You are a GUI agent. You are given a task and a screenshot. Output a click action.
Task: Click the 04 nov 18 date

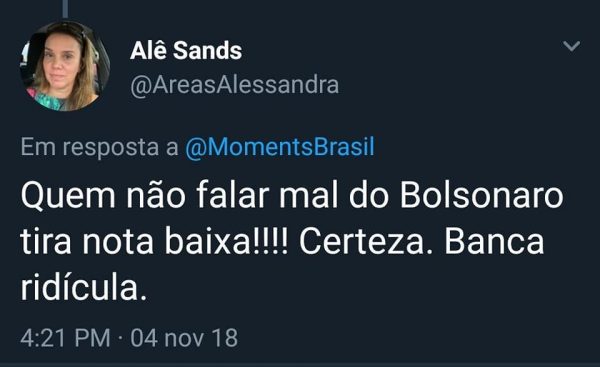tap(184, 338)
